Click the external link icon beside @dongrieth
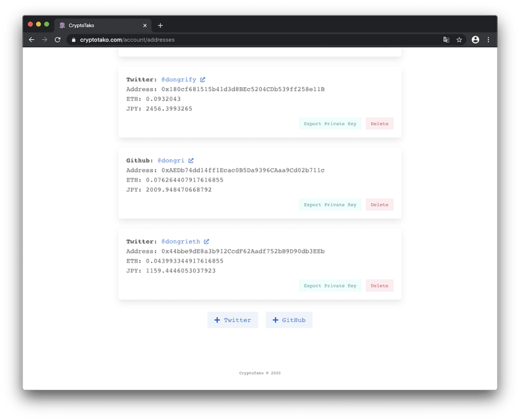 (x=206, y=242)
